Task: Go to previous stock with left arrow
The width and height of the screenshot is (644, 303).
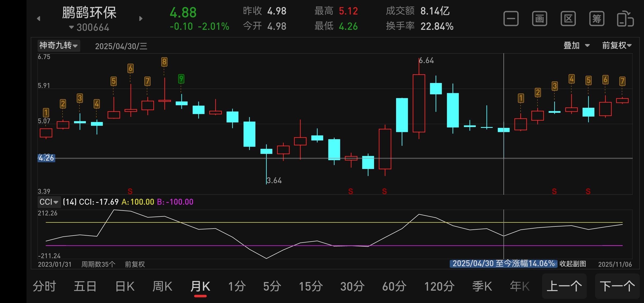Action: tap(39, 19)
